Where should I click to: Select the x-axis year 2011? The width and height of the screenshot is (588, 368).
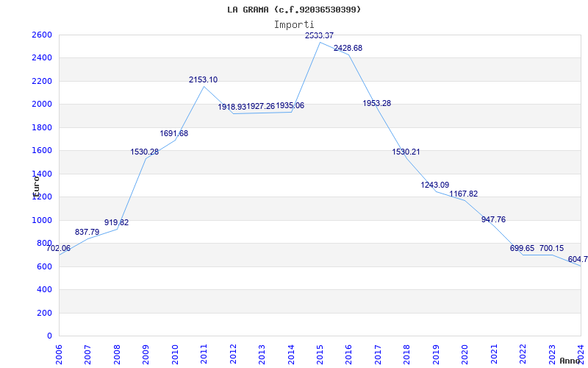204,354
